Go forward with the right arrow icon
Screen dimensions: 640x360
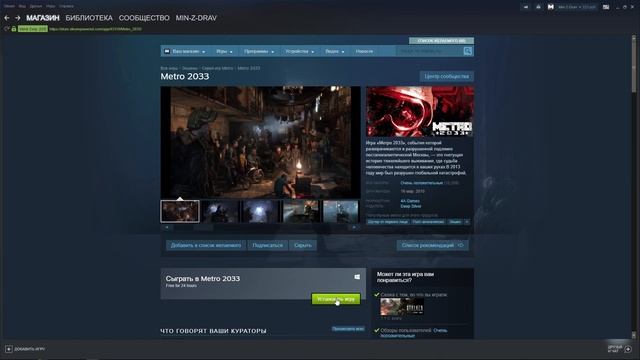(18, 18)
